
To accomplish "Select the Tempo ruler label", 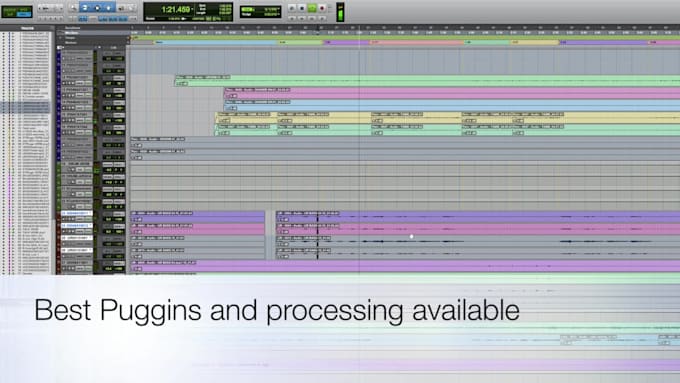I will [70, 38].
